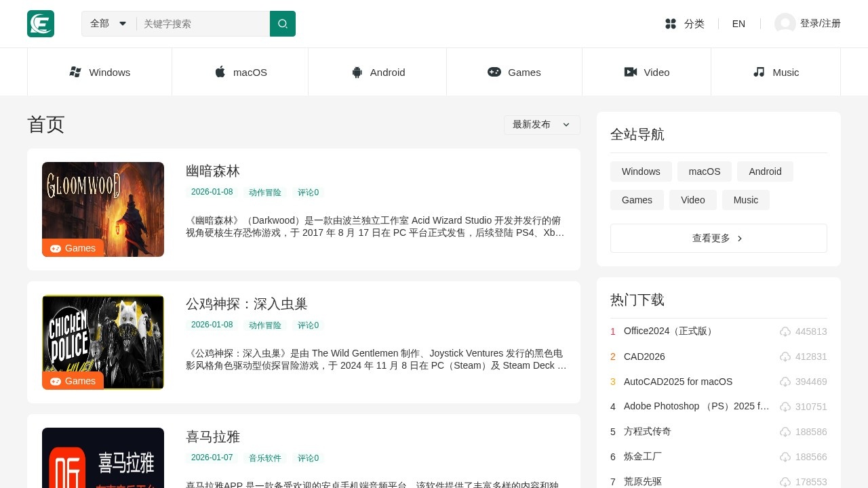Expand 查看更多 in site navigation
The width and height of the screenshot is (868, 488).
coord(718,239)
